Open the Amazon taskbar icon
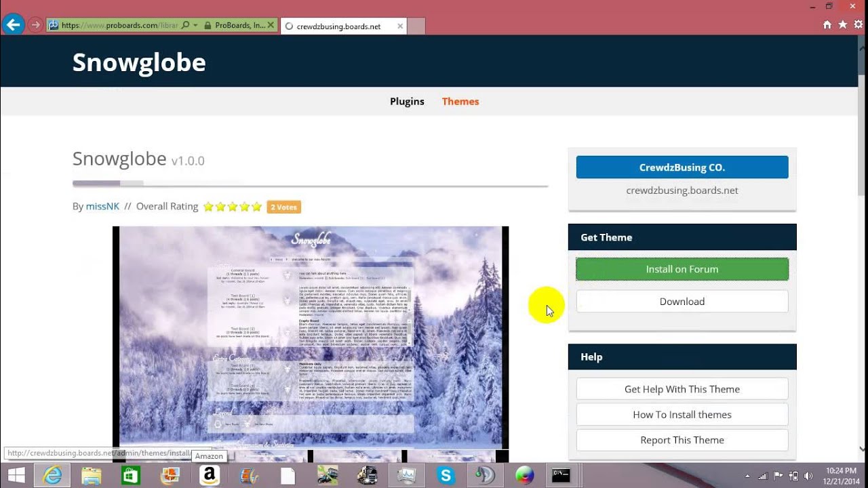This screenshot has width=868, height=488. point(209,476)
